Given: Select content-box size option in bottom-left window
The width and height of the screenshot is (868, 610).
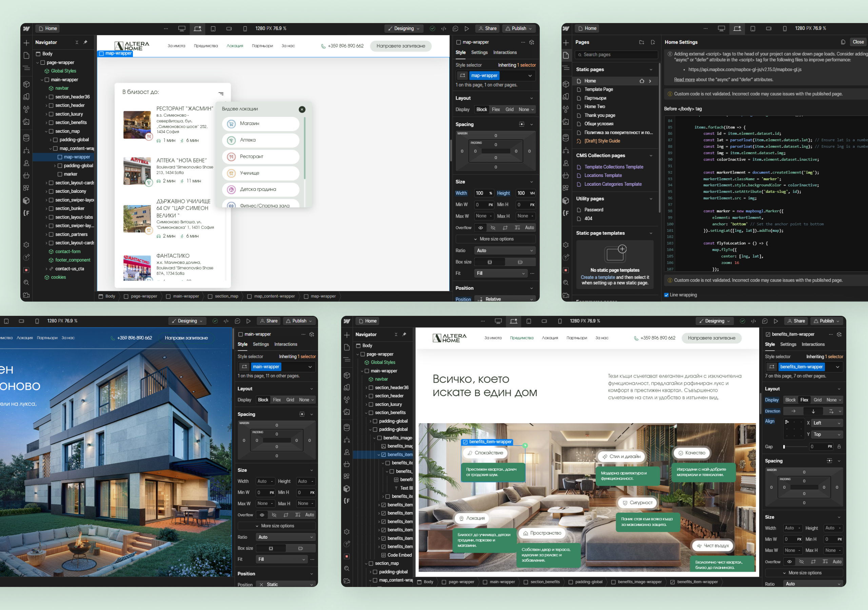Looking at the screenshot, I should (x=300, y=548).
